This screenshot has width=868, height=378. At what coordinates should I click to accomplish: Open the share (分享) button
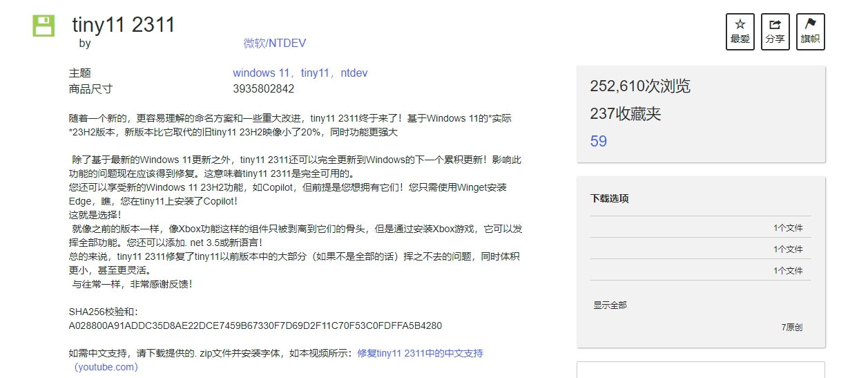click(775, 32)
